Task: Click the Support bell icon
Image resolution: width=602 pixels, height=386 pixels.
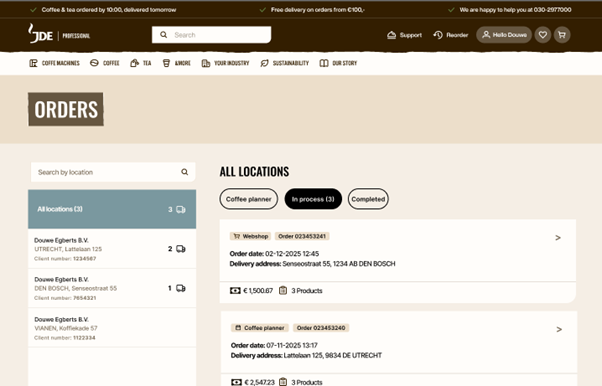Action: [391, 35]
